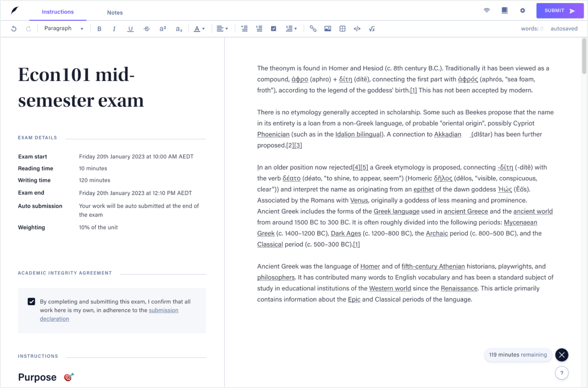The height and width of the screenshot is (388, 588).
Task: Insert a math formula with square root icon
Action: (372, 29)
